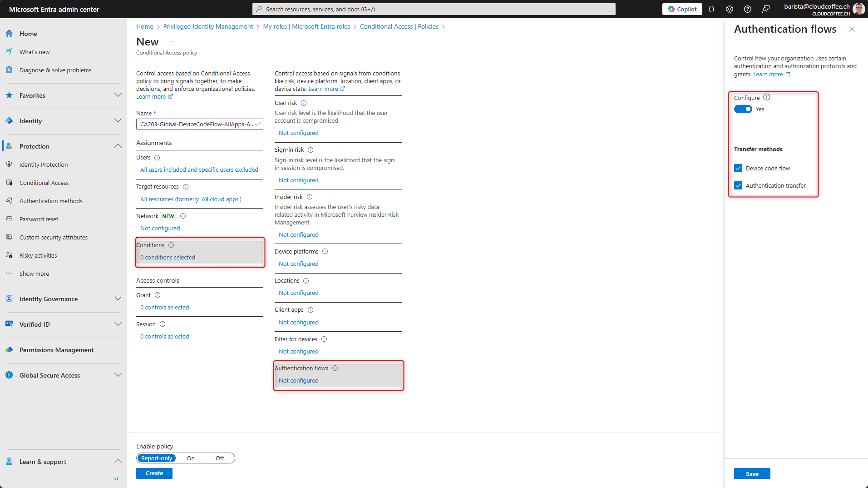Click the ellipsis icon next to New
Screen dimensions: 868x488
pyautogui.click(x=173, y=42)
